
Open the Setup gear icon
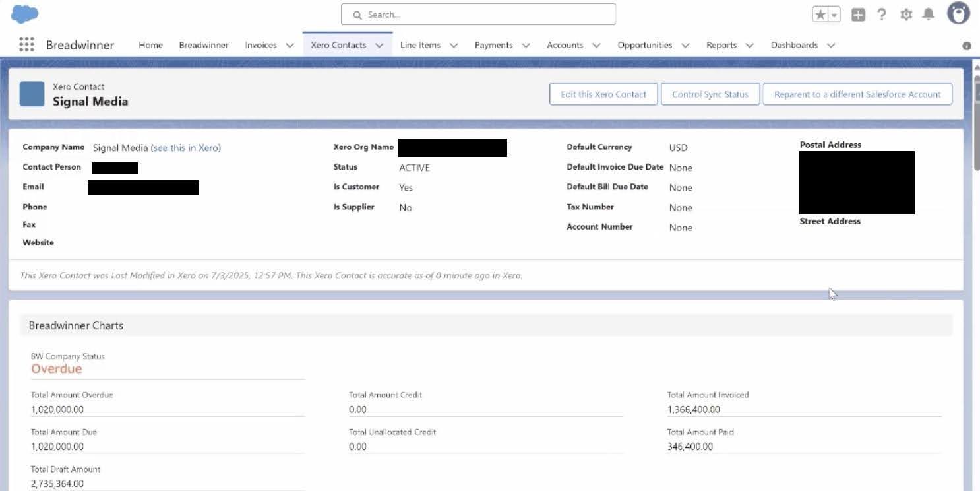tap(906, 15)
